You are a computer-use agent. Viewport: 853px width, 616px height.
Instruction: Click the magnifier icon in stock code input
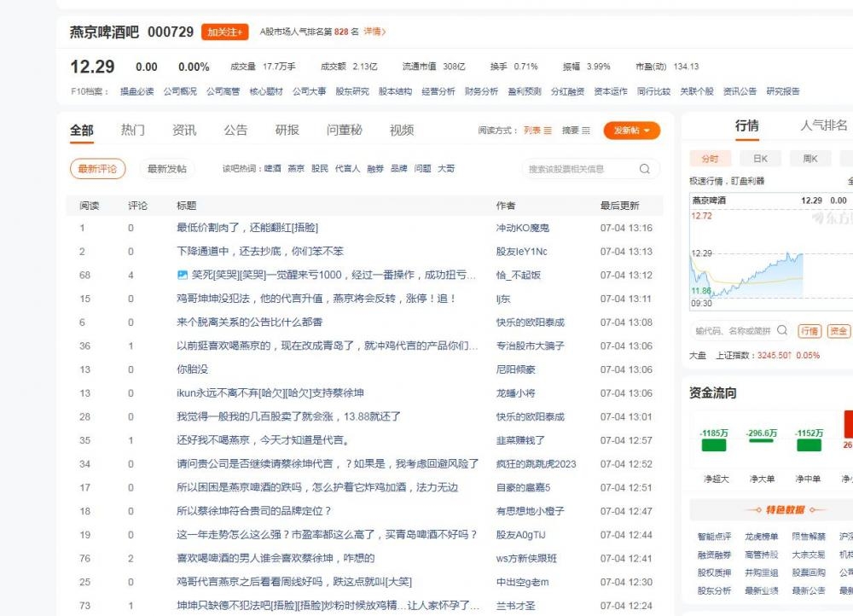(782, 330)
